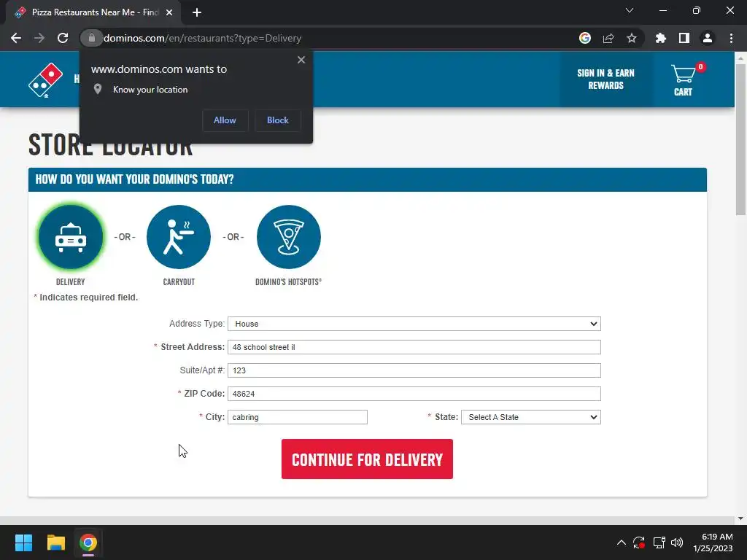
Task: Reload the page
Action: [x=63, y=38]
